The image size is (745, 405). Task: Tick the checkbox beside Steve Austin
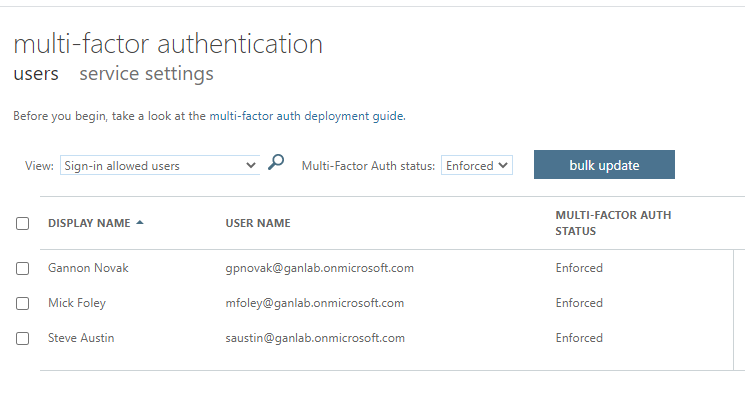click(23, 338)
